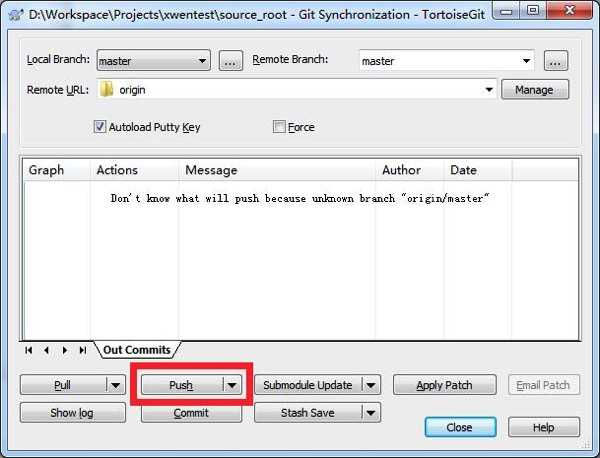Click the Commit button

click(x=191, y=414)
